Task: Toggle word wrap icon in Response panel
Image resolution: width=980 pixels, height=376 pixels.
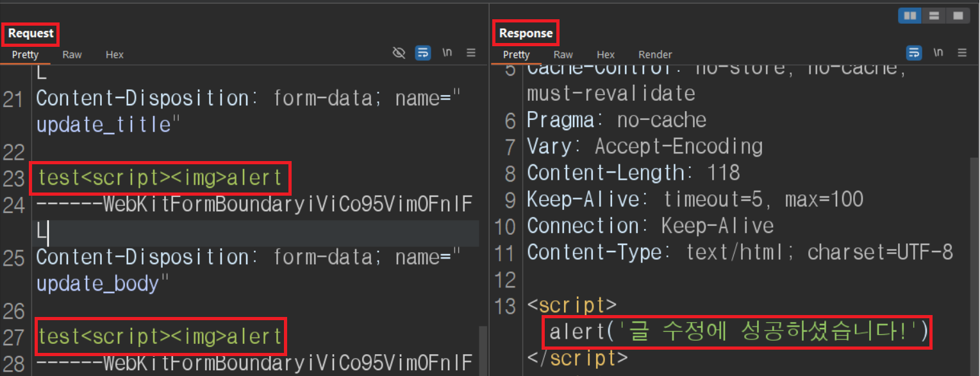Action: tap(914, 53)
